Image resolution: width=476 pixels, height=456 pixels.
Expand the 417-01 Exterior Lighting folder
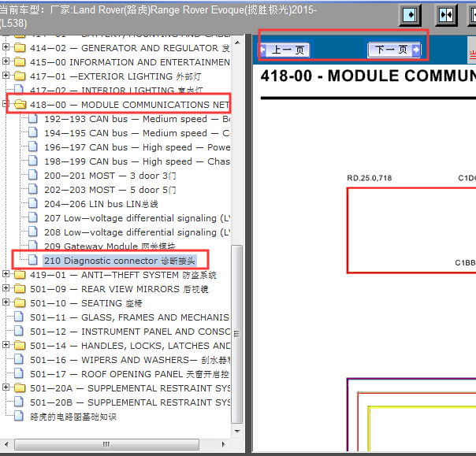click(6, 76)
